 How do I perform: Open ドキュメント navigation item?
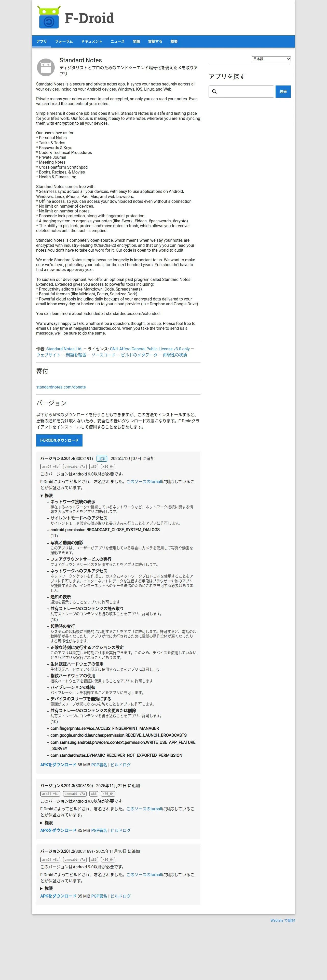(92, 41)
